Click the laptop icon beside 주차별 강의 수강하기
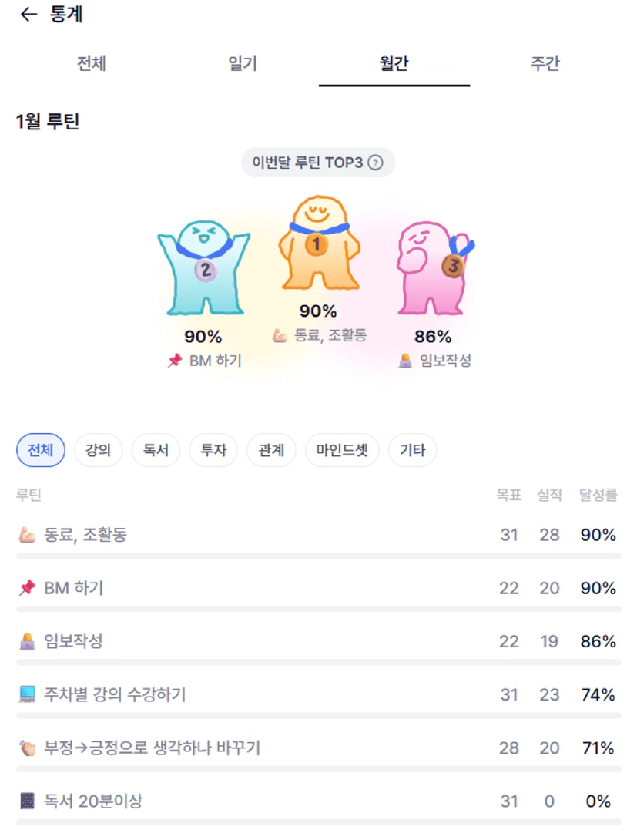The height and width of the screenshot is (840, 637). coord(27,695)
